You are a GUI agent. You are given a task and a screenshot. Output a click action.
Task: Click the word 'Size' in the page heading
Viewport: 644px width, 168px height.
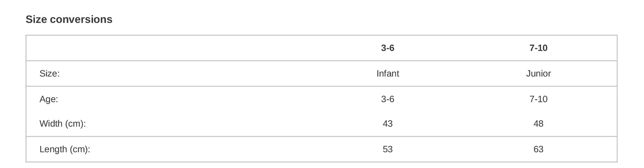click(x=36, y=20)
